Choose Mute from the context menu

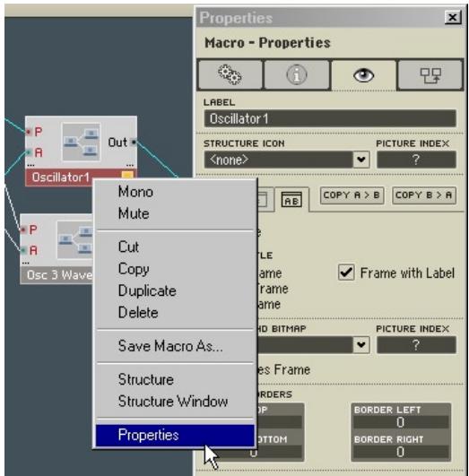[175, 213]
